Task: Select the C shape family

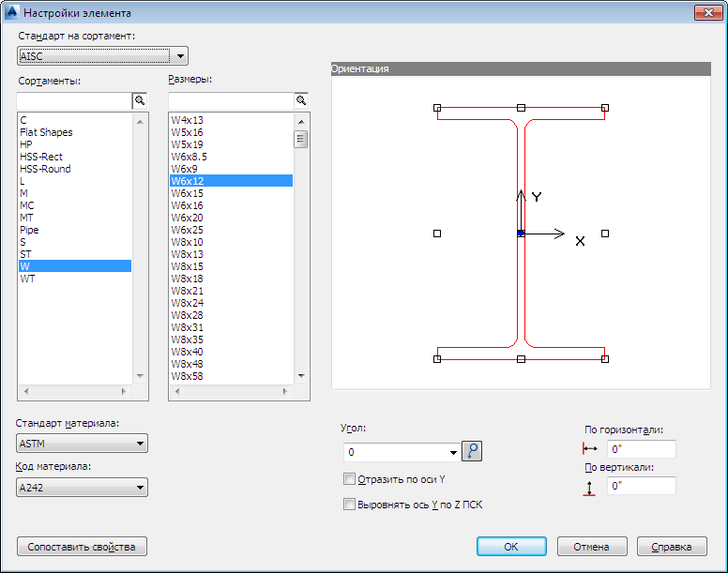Action: coord(75,120)
